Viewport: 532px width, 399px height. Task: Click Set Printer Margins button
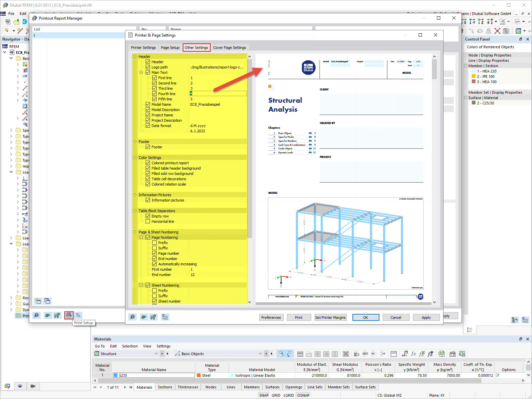click(x=331, y=318)
